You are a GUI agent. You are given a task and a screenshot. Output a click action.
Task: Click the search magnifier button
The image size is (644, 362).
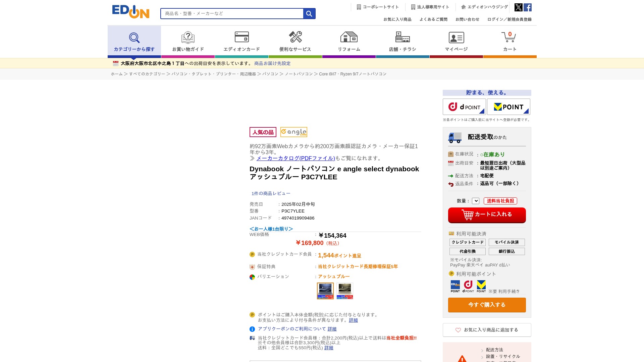pyautogui.click(x=309, y=13)
